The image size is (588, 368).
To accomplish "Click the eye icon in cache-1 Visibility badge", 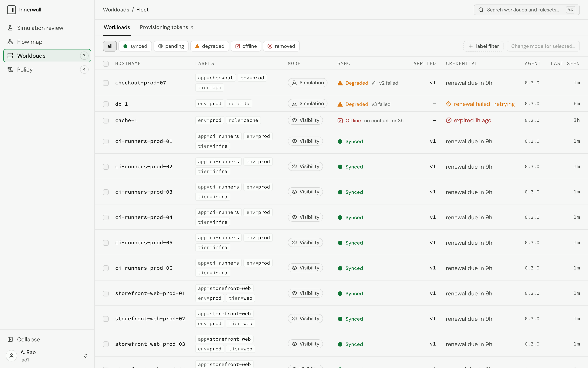I will click(x=294, y=120).
